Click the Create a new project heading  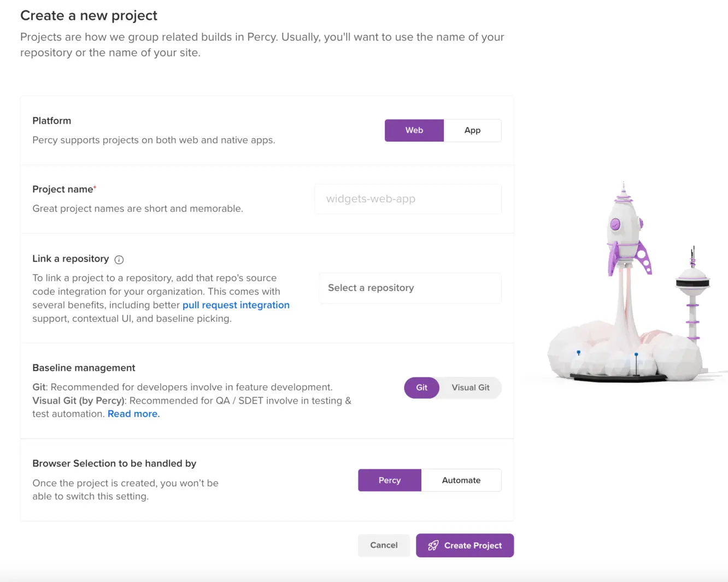(89, 15)
